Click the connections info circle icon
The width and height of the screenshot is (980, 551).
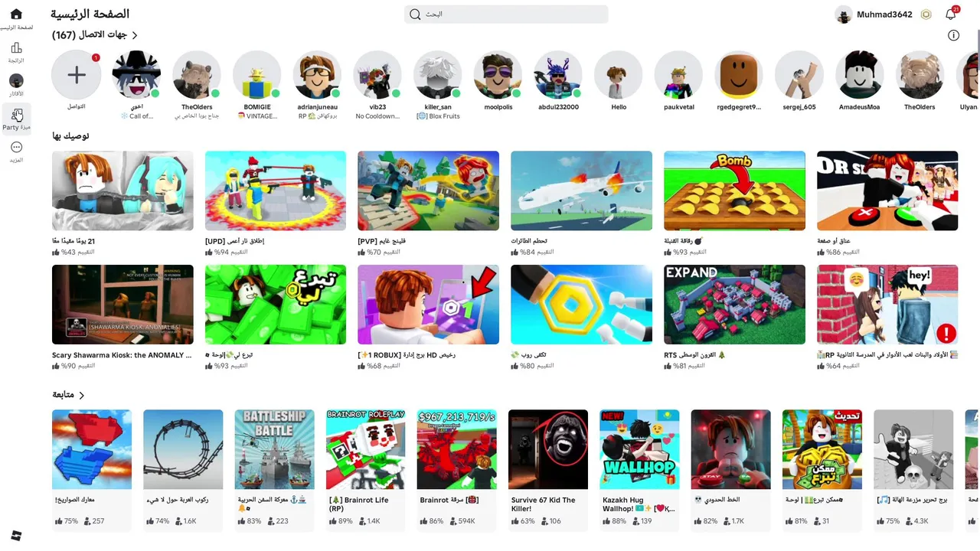point(953,35)
